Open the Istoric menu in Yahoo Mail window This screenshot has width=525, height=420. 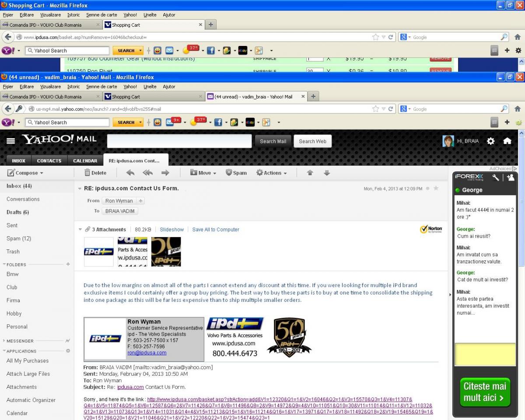click(x=73, y=87)
